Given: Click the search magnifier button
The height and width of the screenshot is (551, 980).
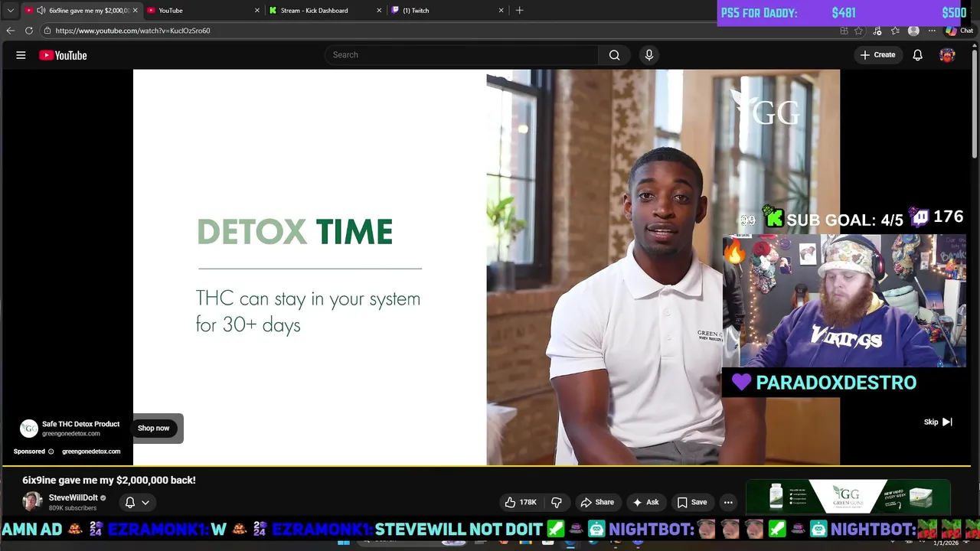Looking at the screenshot, I should point(614,55).
